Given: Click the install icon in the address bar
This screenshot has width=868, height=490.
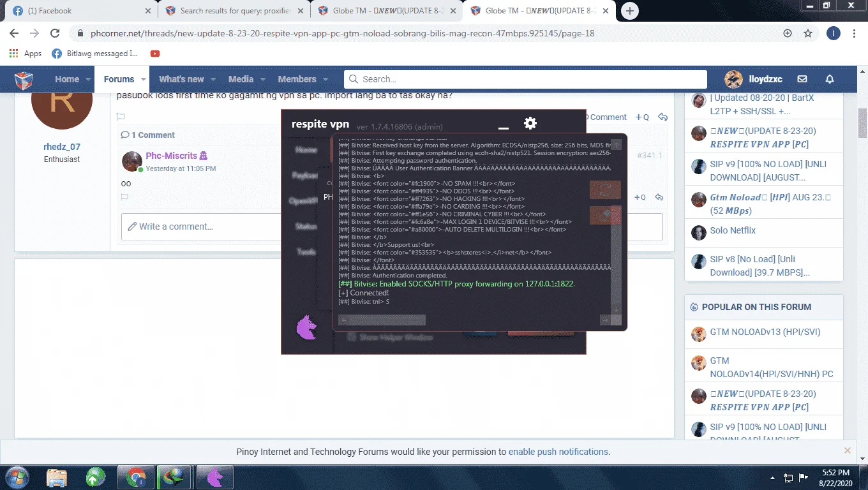Looking at the screenshot, I should pos(788,33).
